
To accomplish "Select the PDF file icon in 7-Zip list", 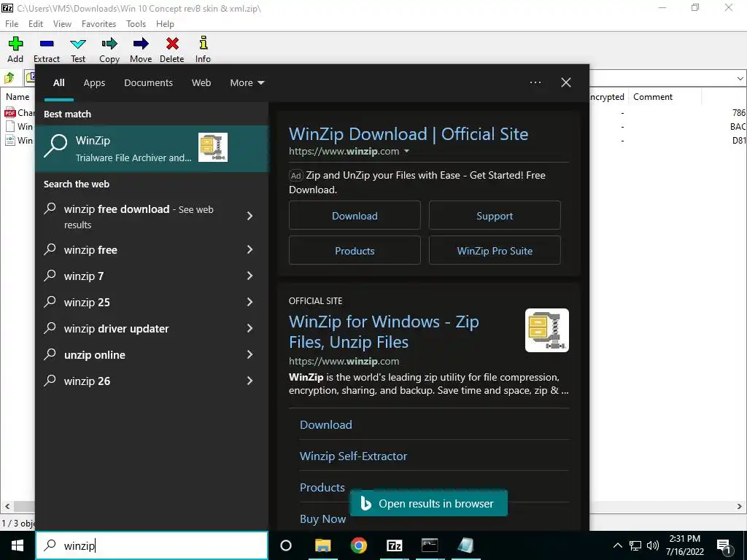I will click(x=10, y=113).
